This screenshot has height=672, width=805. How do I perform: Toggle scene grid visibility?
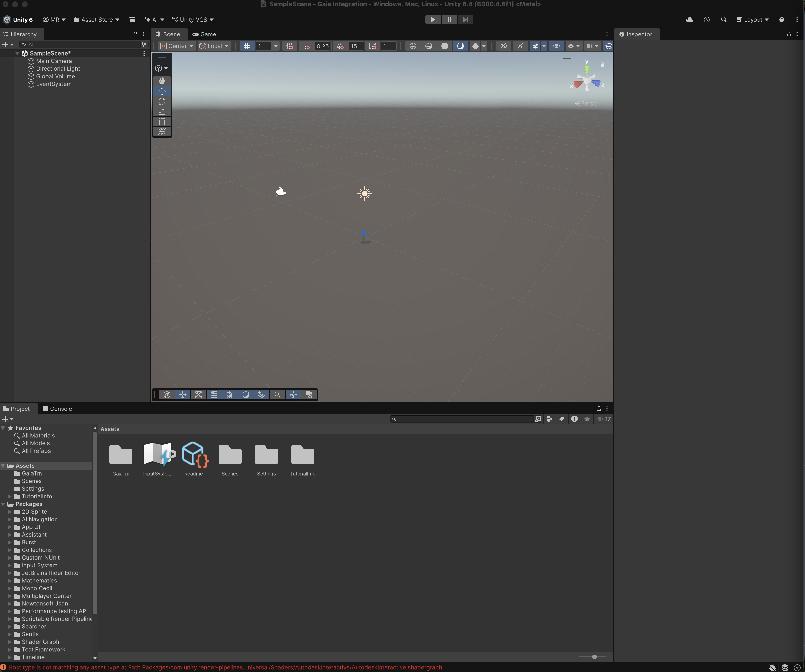point(247,46)
